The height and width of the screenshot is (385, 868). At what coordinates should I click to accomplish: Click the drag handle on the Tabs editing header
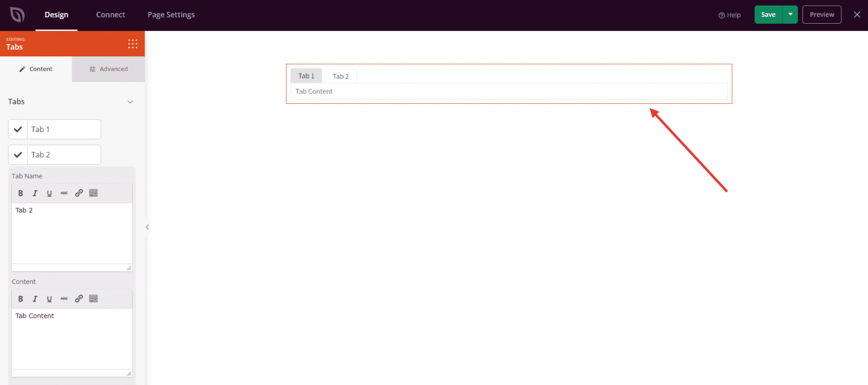[x=133, y=43]
